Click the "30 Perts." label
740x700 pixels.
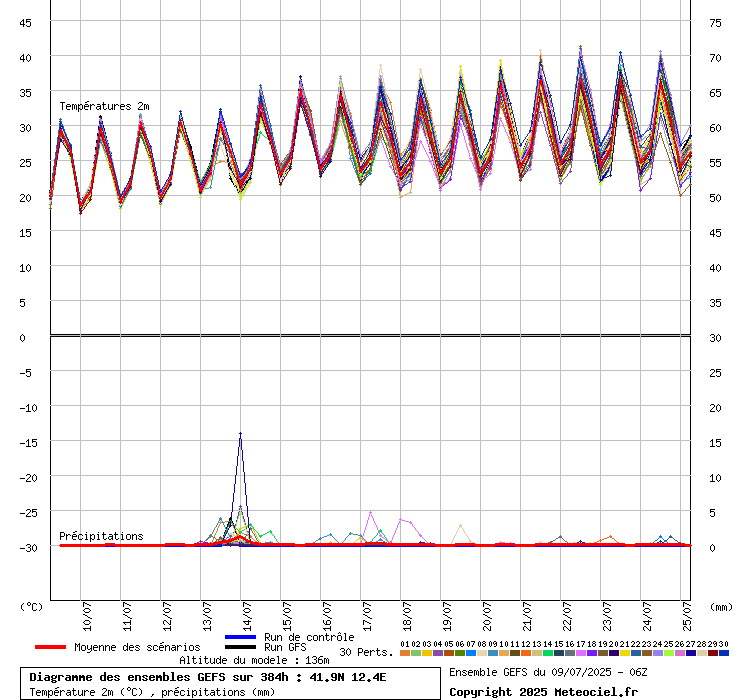tap(366, 652)
